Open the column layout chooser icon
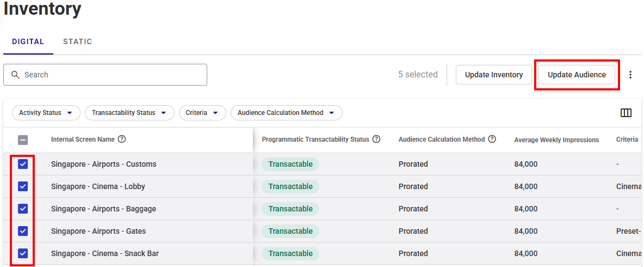Image resolution: width=644 pixels, height=267 pixels. click(626, 113)
